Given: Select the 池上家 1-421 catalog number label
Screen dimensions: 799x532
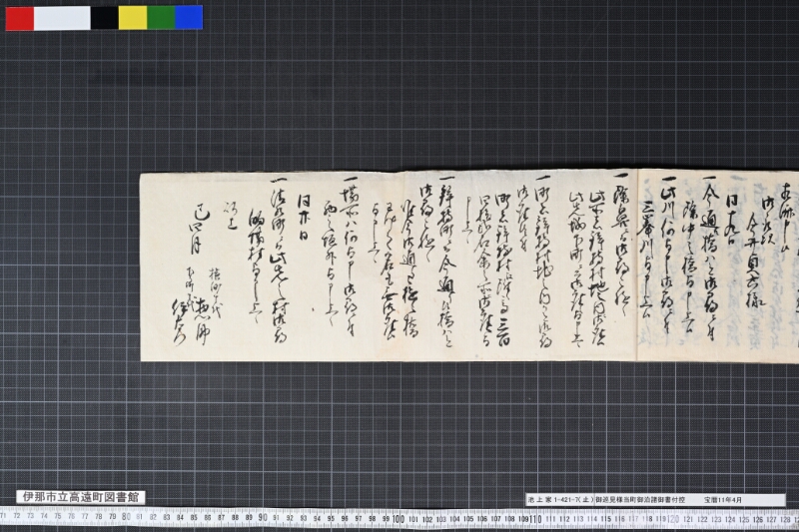Looking at the screenshot, I should 560,500.
